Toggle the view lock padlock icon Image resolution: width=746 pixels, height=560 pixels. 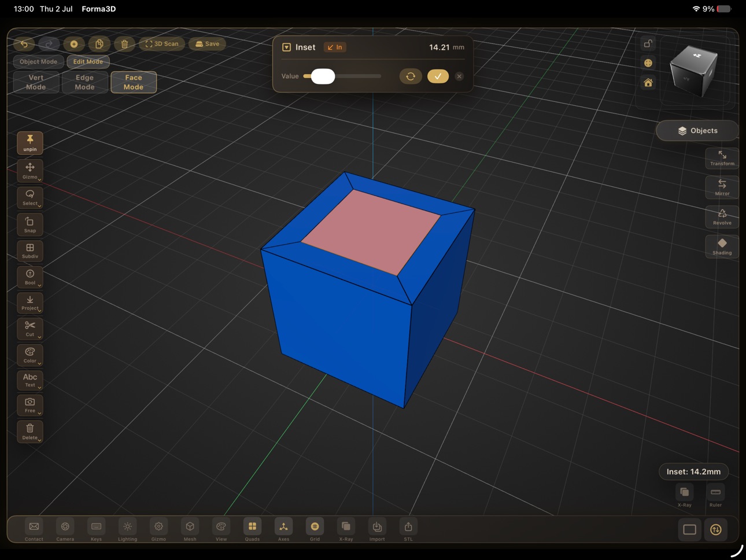click(x=648, y=44)
